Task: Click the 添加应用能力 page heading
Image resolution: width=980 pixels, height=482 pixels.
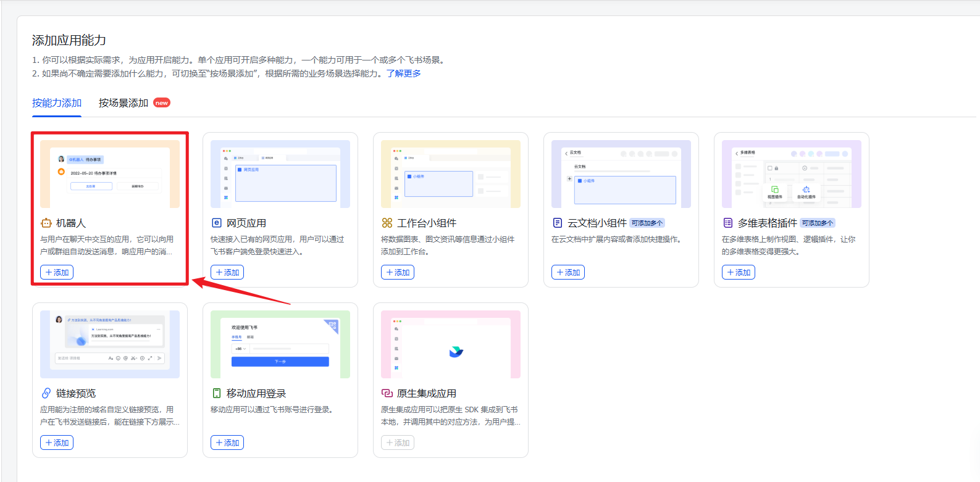Action: coord(69,40)
